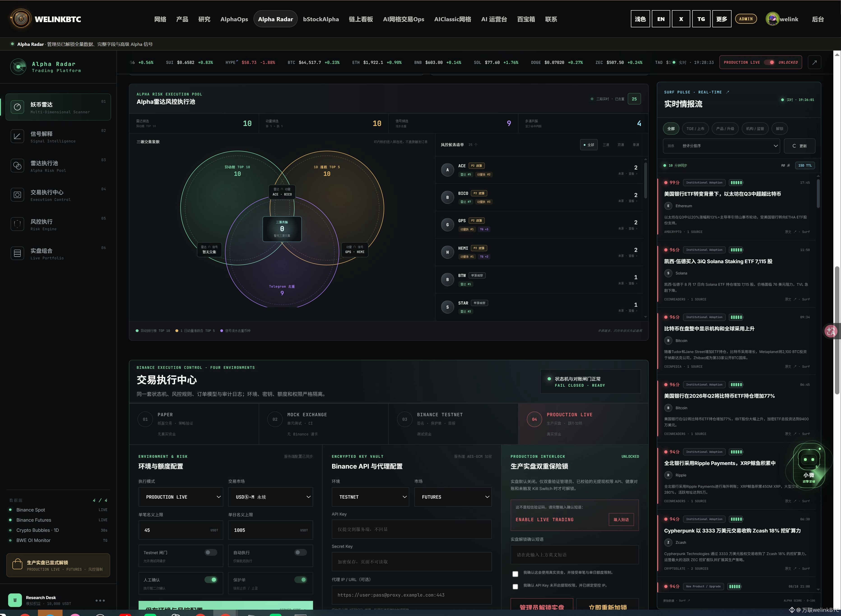Screen dimensions: 841x616
Task: Check the 我确认 API Key 未开启提现权限 checkbox
Action: click(515, 586)
